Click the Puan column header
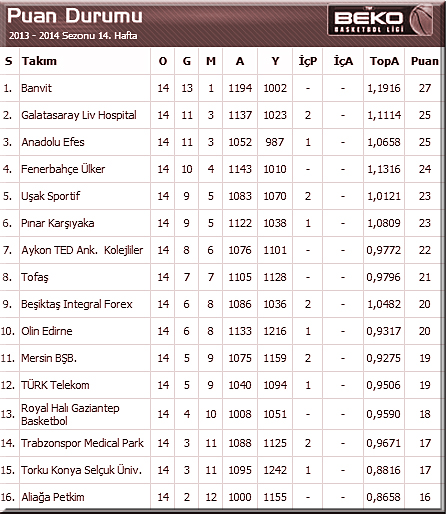 [x=424, y=61]
